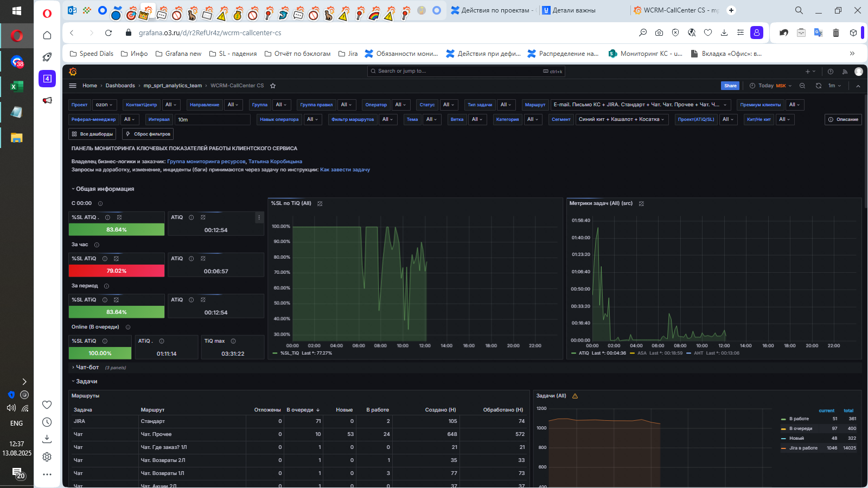Open Jira bookmark folder

pos(348,54)
